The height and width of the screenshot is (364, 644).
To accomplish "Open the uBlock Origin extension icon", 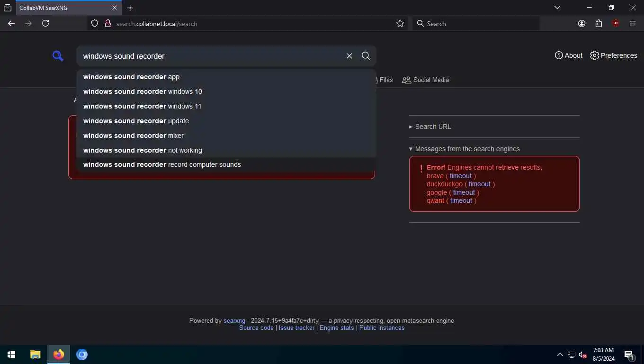I will coord(616,23).
